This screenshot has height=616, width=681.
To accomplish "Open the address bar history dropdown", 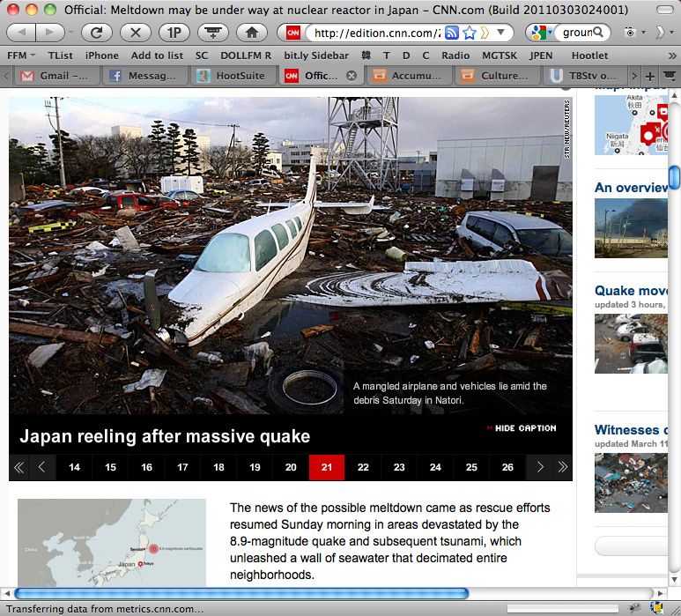I will coord(501,33).
